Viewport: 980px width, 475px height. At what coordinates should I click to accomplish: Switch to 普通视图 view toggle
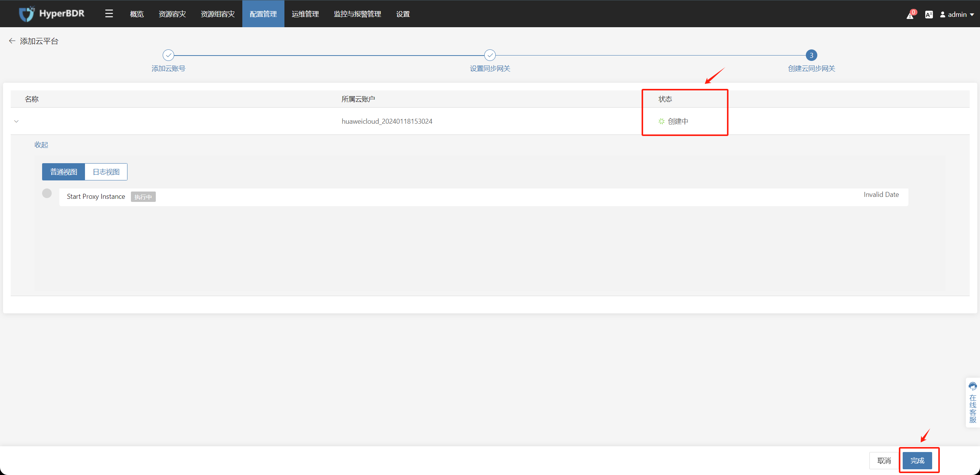tap(64, 172)
